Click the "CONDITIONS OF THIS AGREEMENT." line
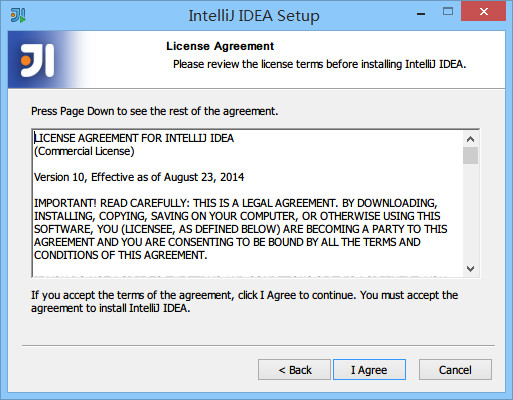Viewport: 513px width, 400px height. 121,255
